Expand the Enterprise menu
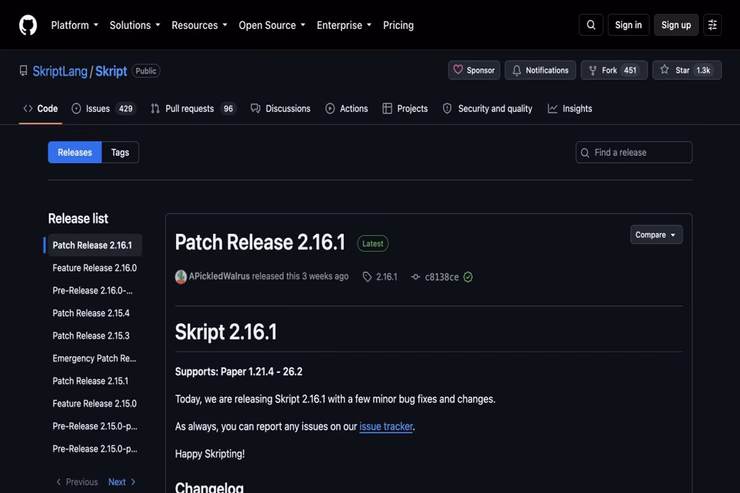 [x=344, y=25]
